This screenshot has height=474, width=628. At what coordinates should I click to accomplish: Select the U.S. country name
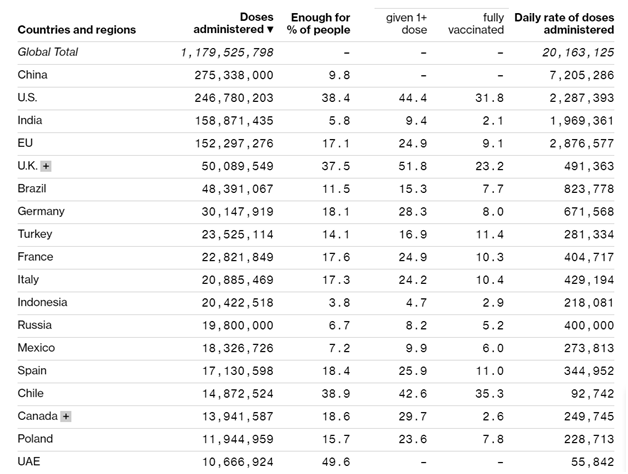(x=27, y=98)
